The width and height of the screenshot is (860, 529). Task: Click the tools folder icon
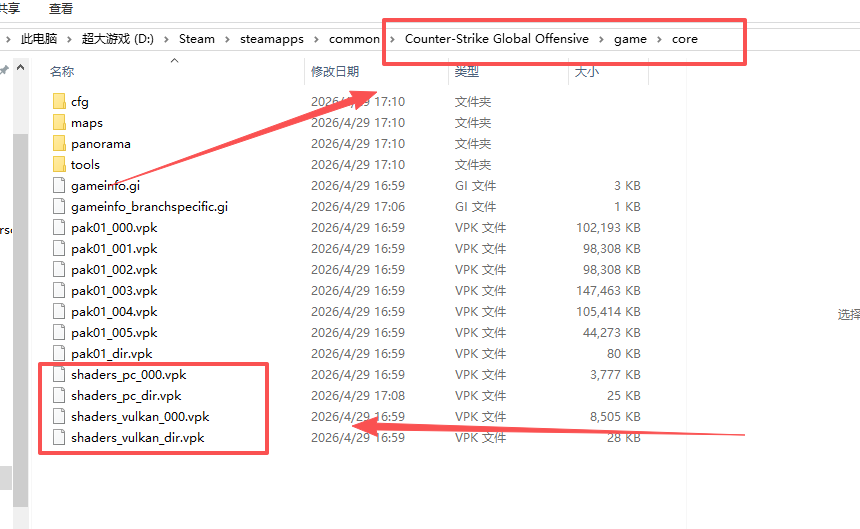point(59,165)
